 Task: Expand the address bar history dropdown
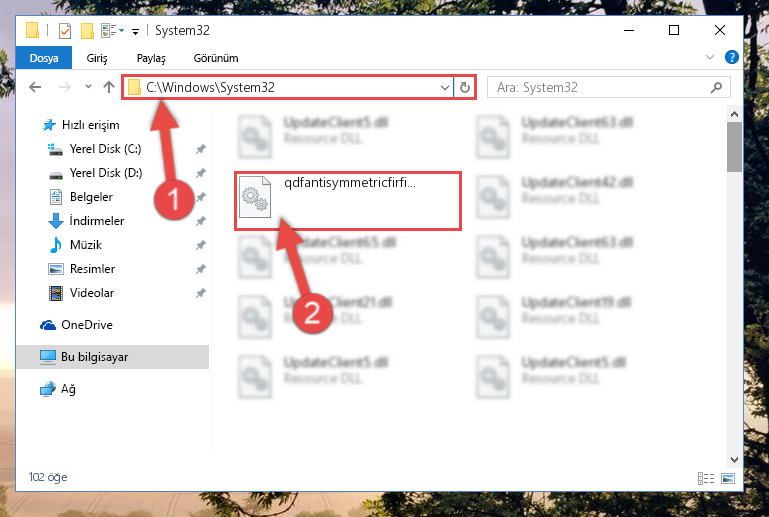click(444, 88)
